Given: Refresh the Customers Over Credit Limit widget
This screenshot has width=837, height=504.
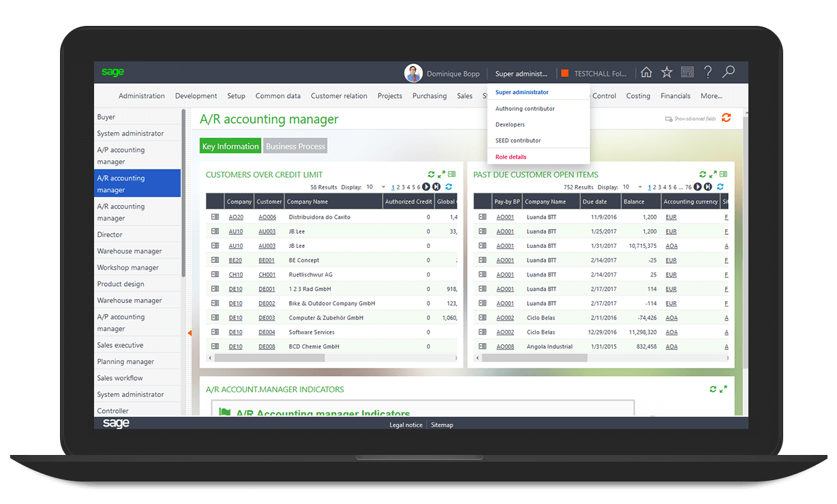Looking at the screenshot, I should click(x=431, y=174).
